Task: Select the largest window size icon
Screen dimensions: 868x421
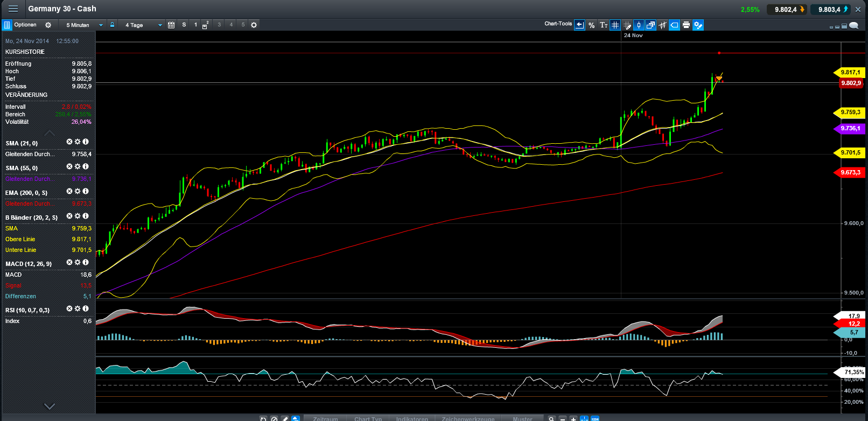Action: coord(845,26)
